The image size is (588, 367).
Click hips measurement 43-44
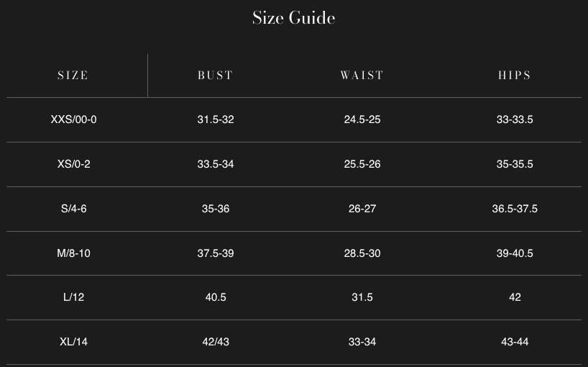515,342
